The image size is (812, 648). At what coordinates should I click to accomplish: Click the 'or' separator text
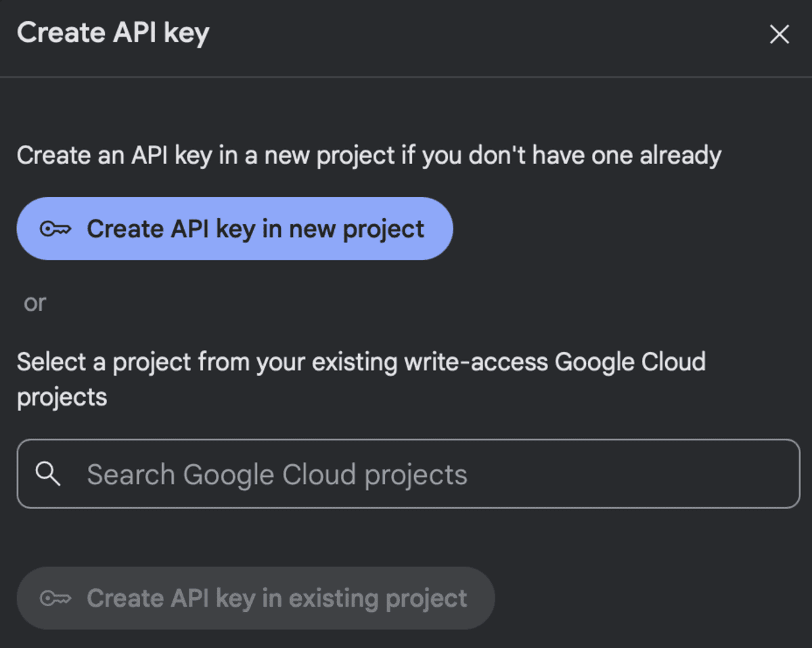(34, 303)
